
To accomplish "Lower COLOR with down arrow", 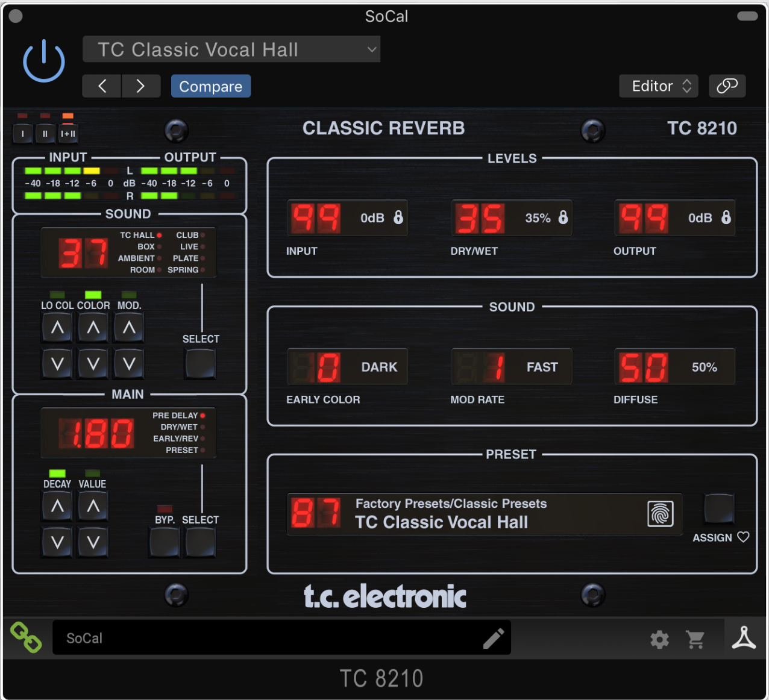I will tap(93, 363).
